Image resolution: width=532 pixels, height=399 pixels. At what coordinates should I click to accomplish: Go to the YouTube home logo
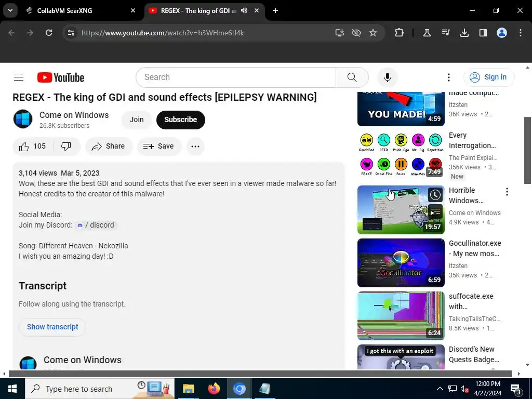[x=61, y=77]
